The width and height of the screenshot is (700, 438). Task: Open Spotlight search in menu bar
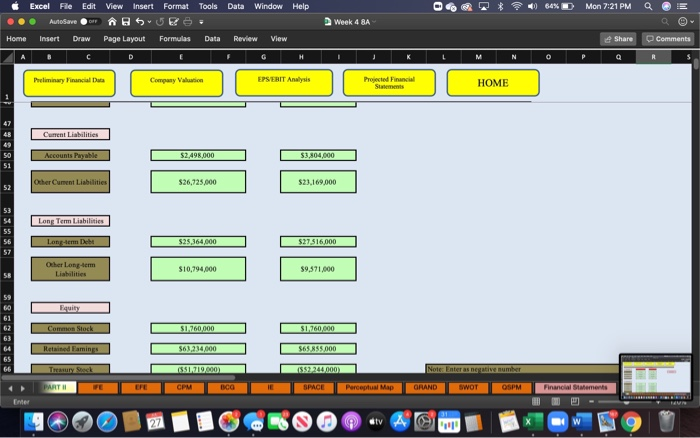point(648,6)
